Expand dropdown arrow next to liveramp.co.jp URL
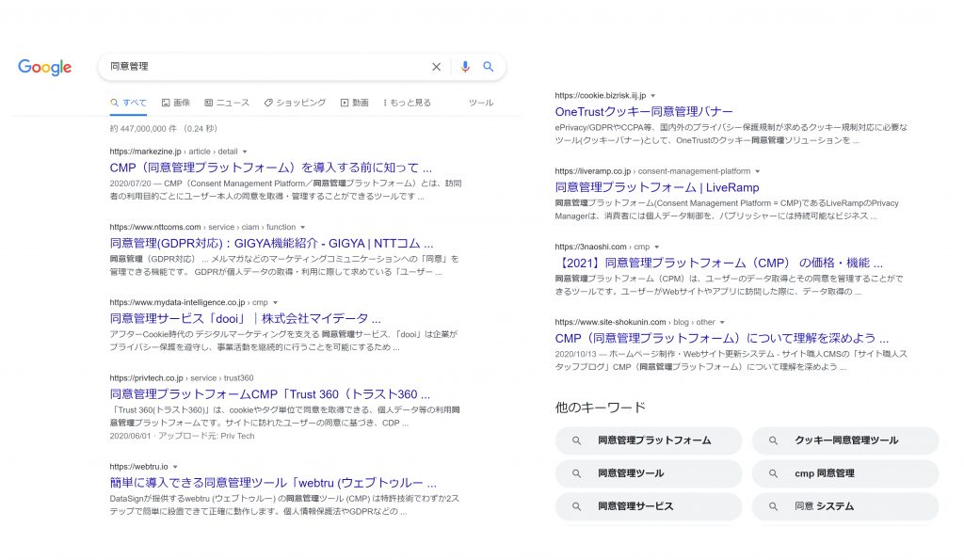Viewport: 964px width, 560px height. click(757, 171)
